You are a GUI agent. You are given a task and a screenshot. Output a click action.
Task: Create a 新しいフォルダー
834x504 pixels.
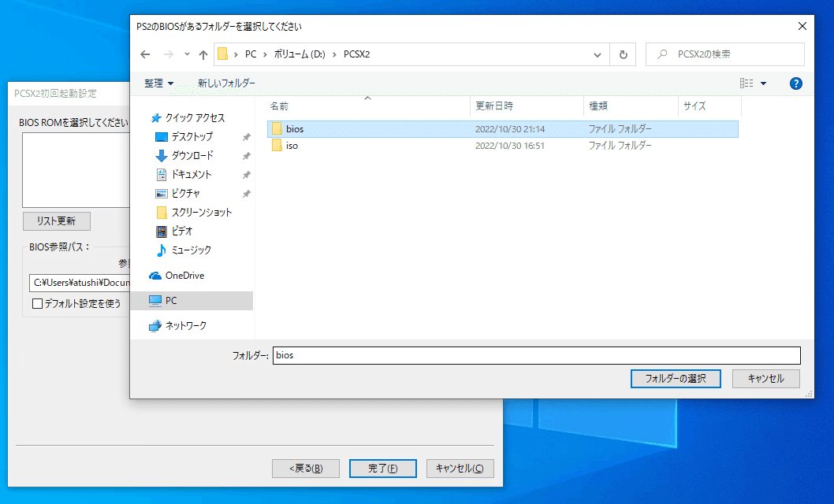click(226, 83)
